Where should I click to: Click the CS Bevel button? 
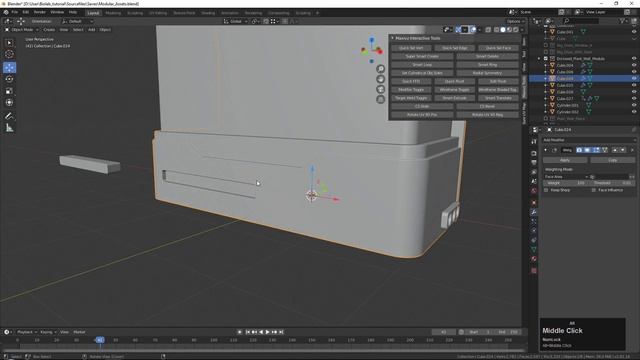[487, 107]
